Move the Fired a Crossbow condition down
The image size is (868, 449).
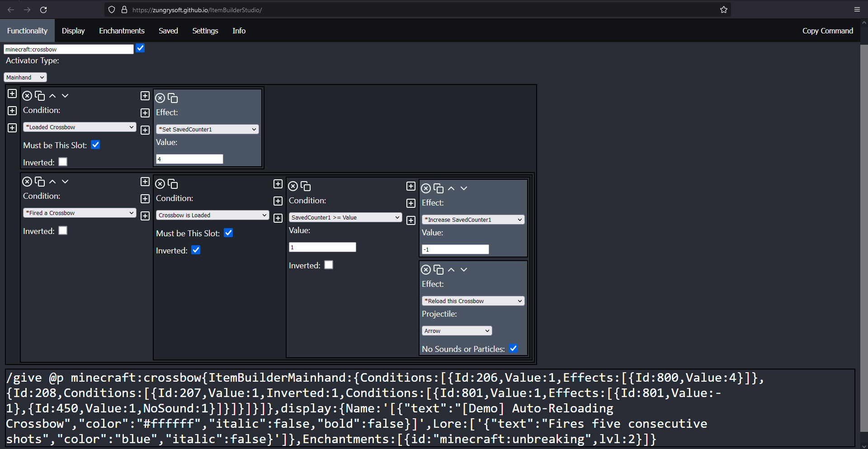pos(65,182)
